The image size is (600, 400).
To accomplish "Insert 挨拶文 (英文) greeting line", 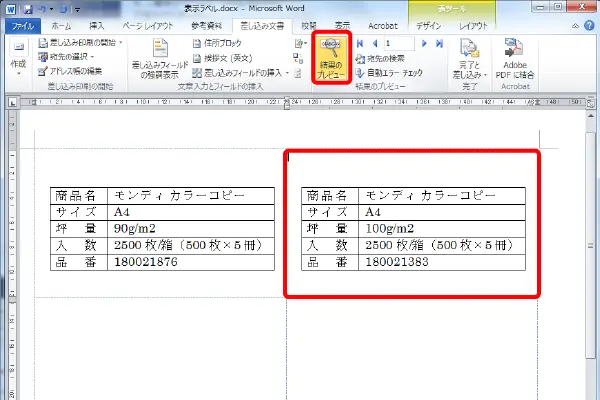I will (222, 58).
